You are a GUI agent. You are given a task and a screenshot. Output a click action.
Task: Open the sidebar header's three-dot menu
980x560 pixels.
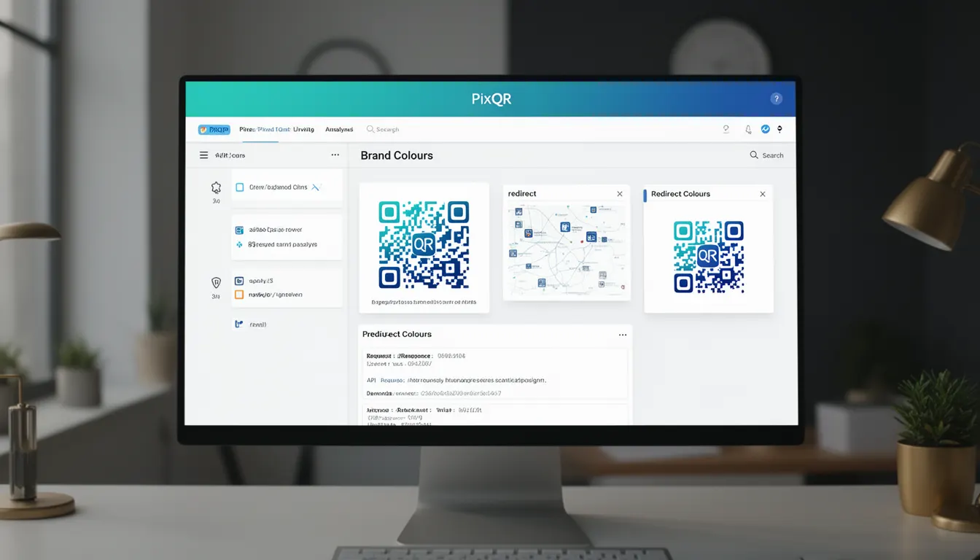point(335,155)
